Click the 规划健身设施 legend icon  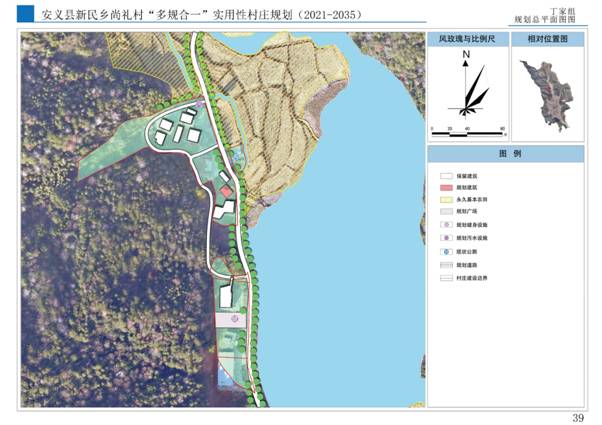(446, 225)
